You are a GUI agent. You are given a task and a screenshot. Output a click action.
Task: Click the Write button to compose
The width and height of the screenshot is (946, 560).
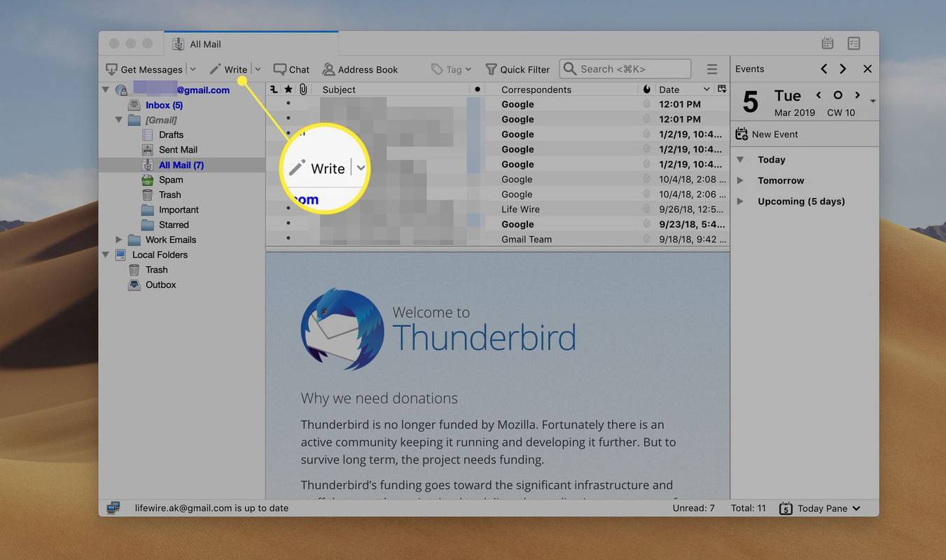tap(229, 69)
